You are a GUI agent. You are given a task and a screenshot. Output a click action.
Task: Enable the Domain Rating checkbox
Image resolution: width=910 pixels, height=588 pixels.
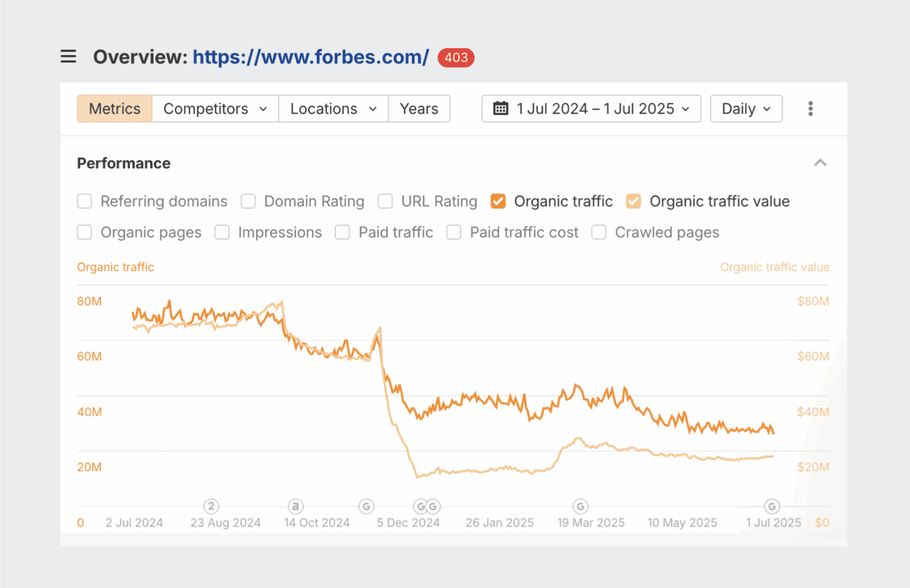248,201
